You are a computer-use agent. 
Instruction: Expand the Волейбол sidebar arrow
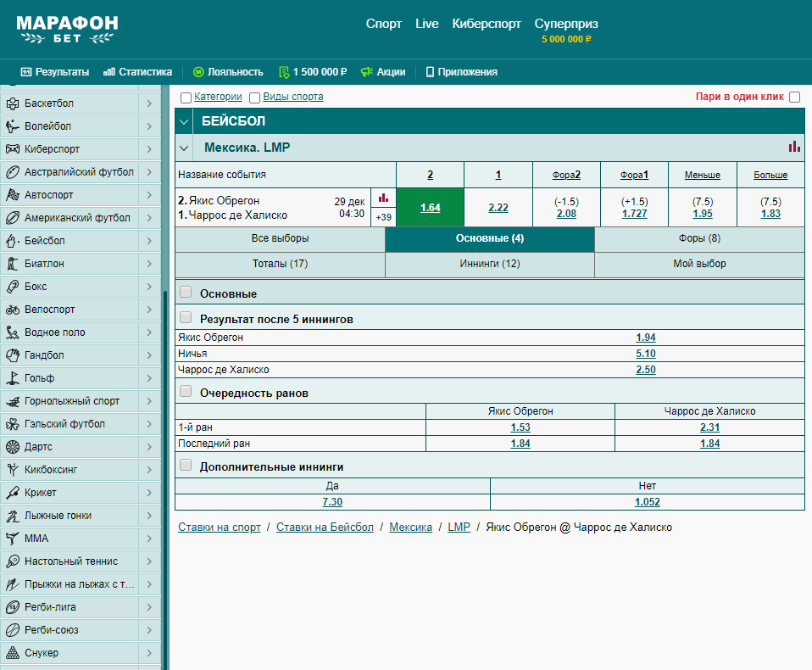[149, 126]
